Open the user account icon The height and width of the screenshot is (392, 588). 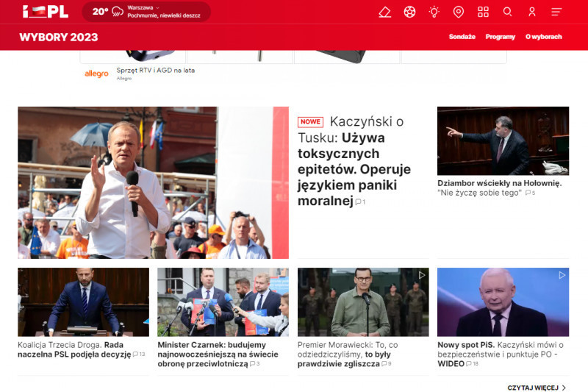point(531,12)
